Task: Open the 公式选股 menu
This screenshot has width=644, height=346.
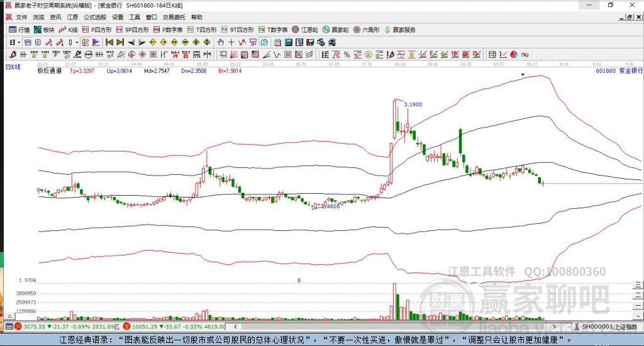Action: click(x=95, y=17)
